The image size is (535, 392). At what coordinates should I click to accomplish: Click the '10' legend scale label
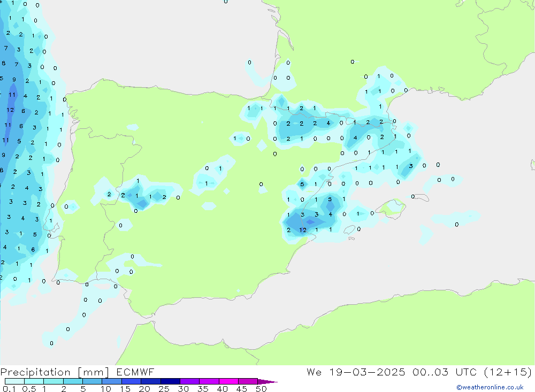pos(105,389)
